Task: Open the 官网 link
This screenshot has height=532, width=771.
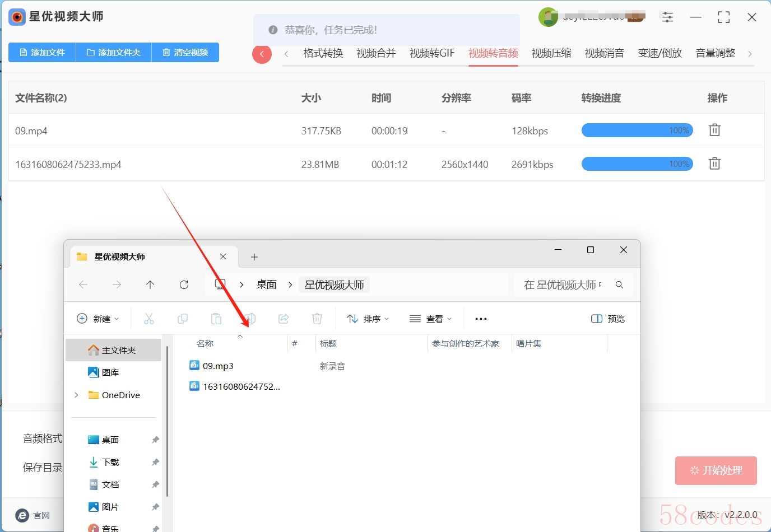Action: click(41, 516)
